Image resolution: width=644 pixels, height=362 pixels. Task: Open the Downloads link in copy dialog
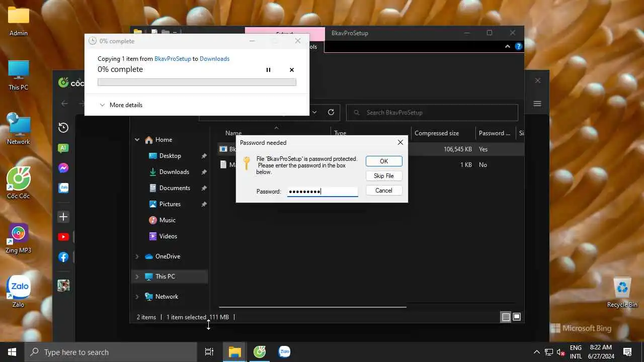[214, 59]
